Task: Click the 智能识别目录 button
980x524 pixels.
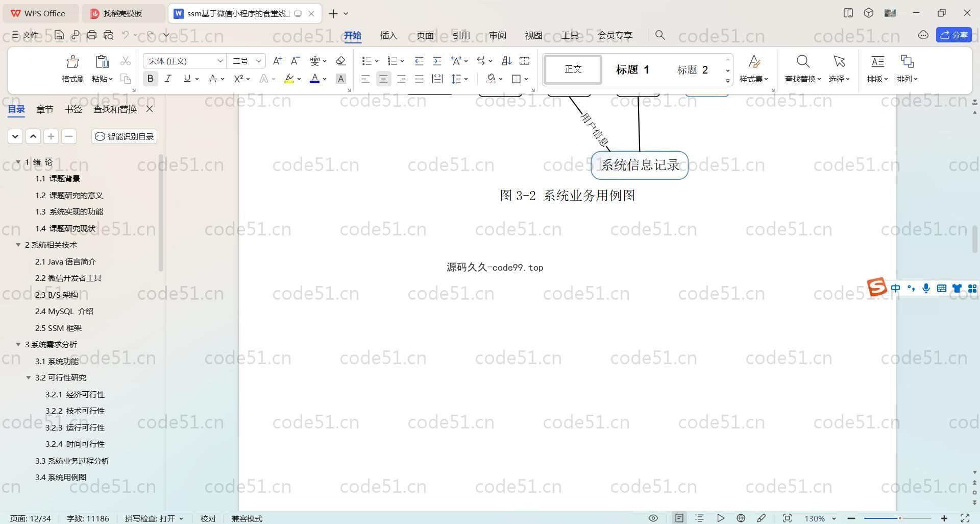Action: [x=125, y=136]
